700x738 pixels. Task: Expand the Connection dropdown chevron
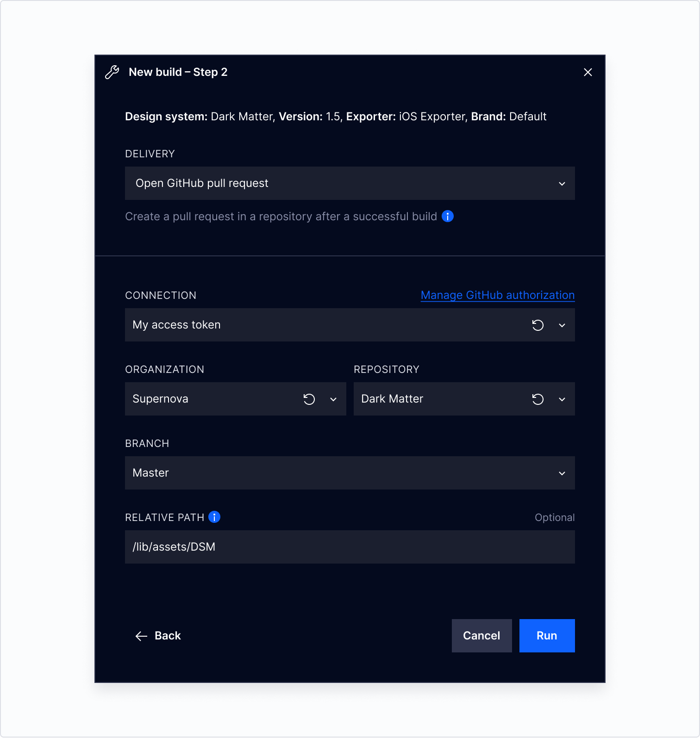coord(562,325)
